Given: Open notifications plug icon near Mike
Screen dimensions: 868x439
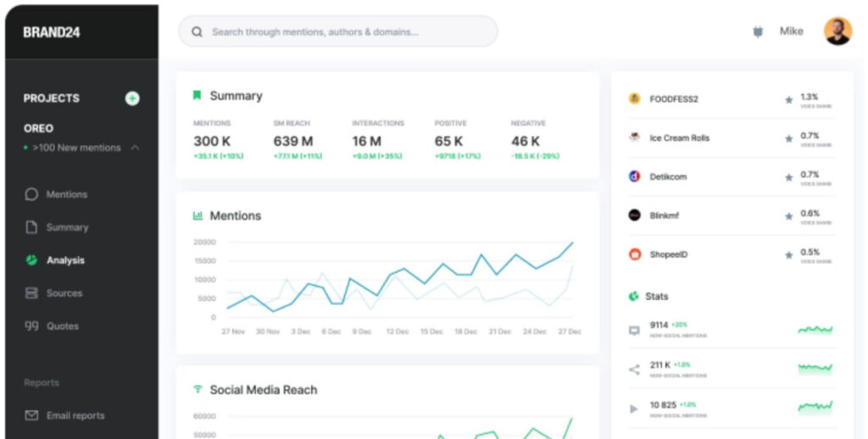Looking at the screenshot, I should point(758,32).
